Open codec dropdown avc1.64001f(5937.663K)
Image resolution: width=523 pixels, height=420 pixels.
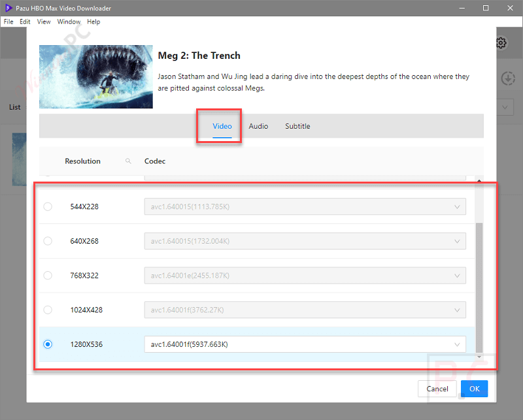coord(305,344)
